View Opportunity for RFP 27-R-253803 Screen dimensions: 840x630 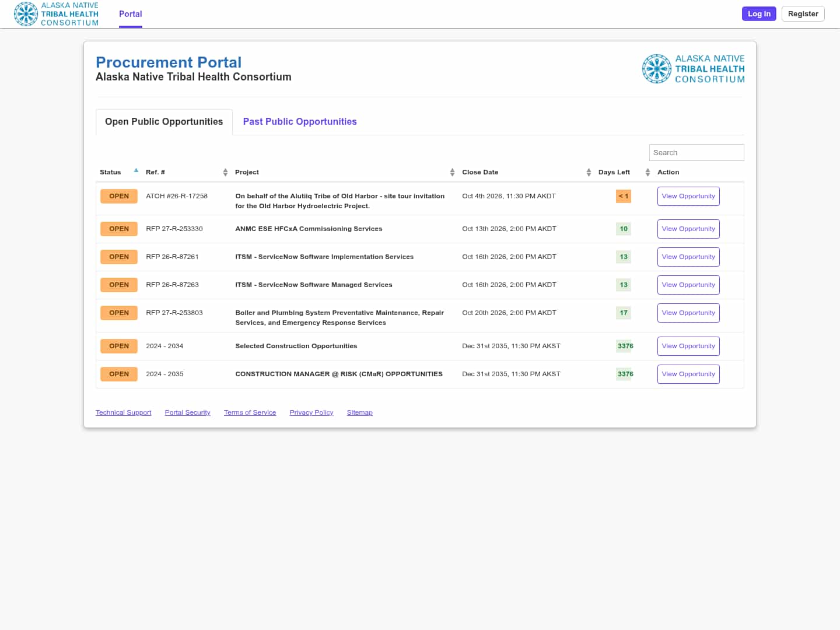(688, 313)
